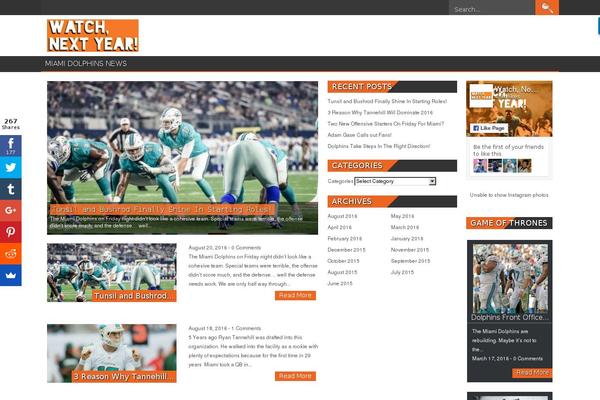Open featured slider Tunsil and Bushrod headline
Viewport: 600px width, 400px height.
163,209
